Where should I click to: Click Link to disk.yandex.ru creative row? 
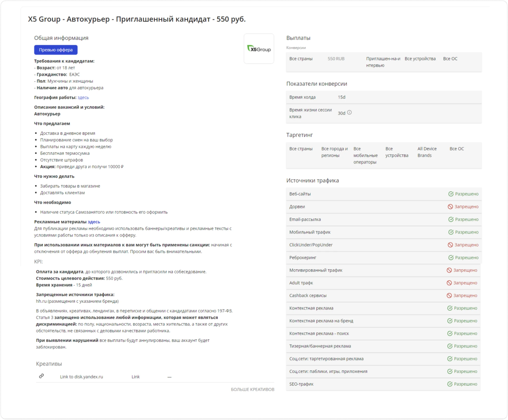(x=155, y=377)
